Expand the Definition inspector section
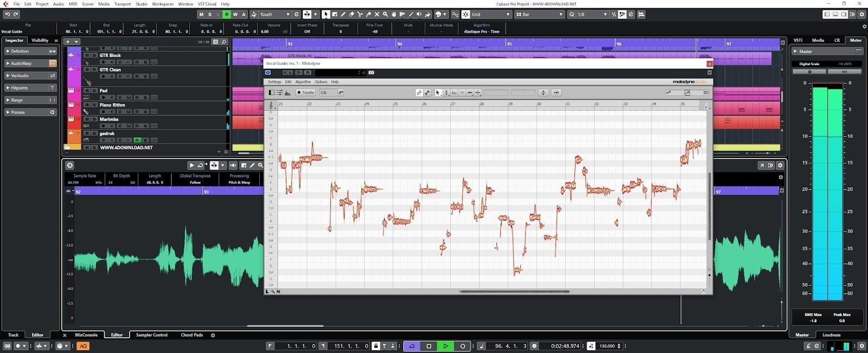The height and width of the screenshot is (353, 868). point(30,51)
